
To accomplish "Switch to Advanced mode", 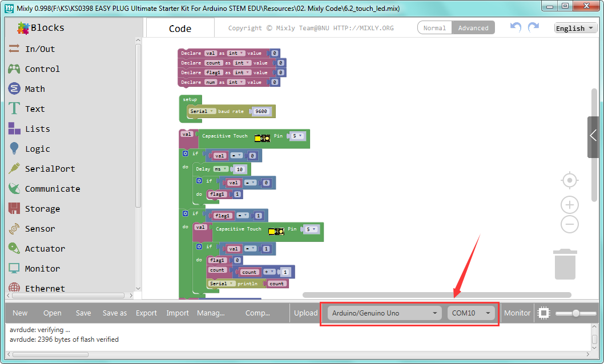I will (x=473, y=28).
